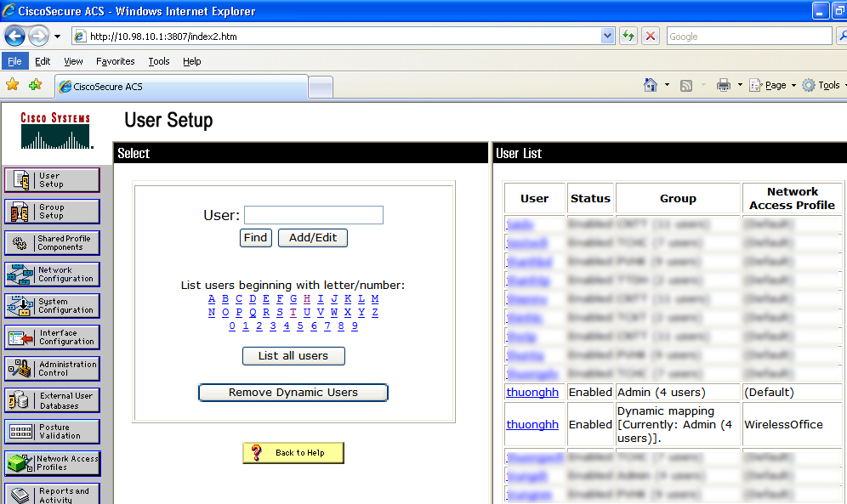Open System Configuration page
847x504 pixels.
52,306
